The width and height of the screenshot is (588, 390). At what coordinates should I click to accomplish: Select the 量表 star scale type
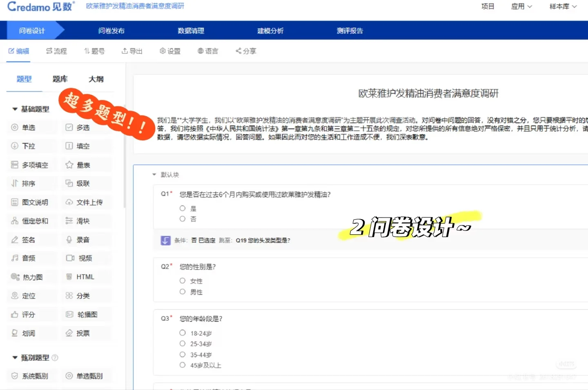click(86, 165)
